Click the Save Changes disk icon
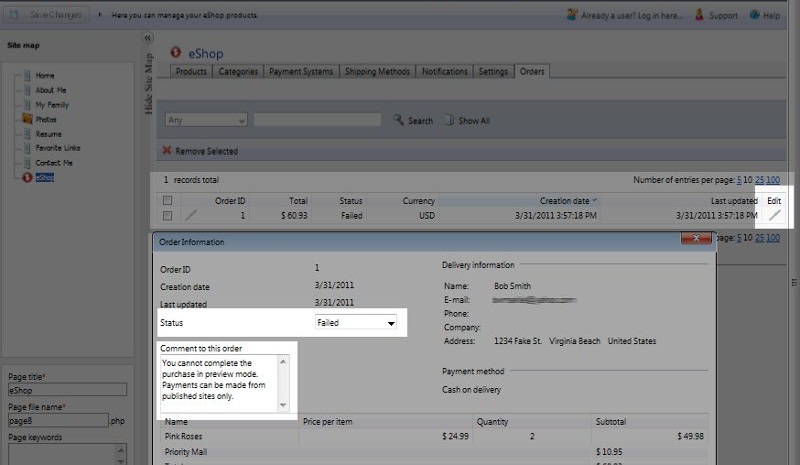 (x=14, y=15)
